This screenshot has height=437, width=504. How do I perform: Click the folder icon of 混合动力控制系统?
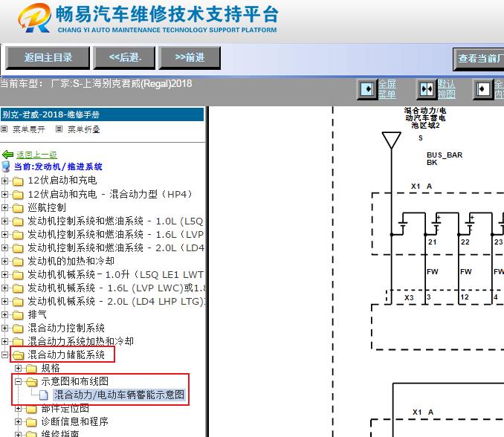coord(18,328)
